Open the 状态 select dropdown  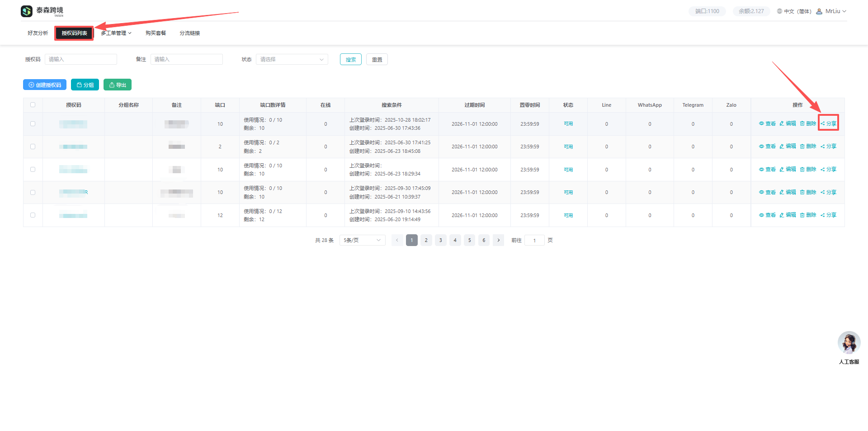click(292, 59)
